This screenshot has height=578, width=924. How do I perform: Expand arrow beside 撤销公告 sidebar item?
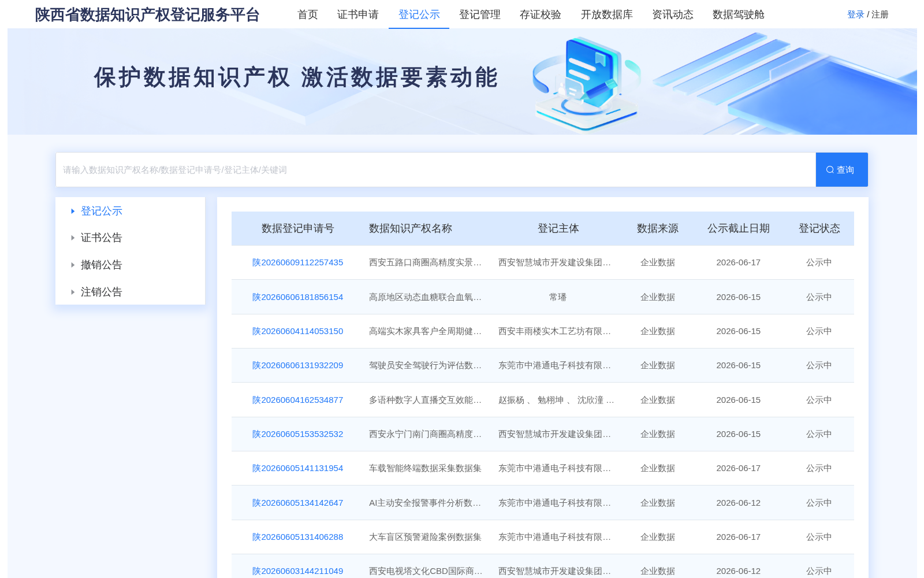(73, 265)
